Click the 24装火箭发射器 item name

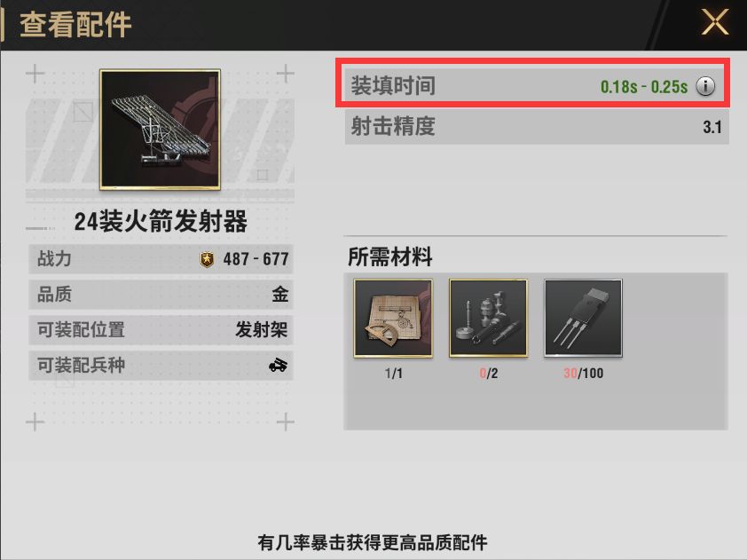click(x=161, y=222)
